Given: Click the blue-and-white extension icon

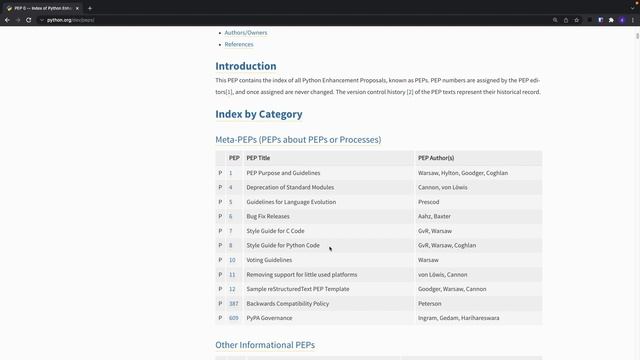Looking at the screenshot, I should pos(600,20).
